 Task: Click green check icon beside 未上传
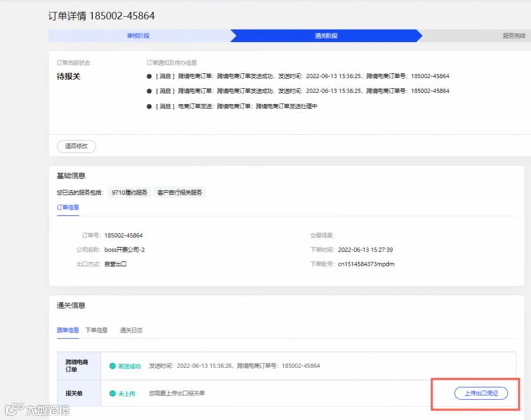click(x=113, y=393)
